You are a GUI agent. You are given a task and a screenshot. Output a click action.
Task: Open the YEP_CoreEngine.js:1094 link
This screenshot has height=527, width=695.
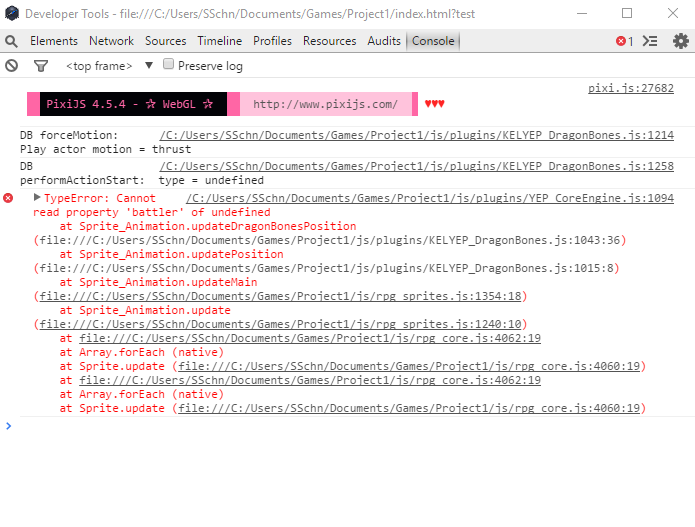(430, 198)
